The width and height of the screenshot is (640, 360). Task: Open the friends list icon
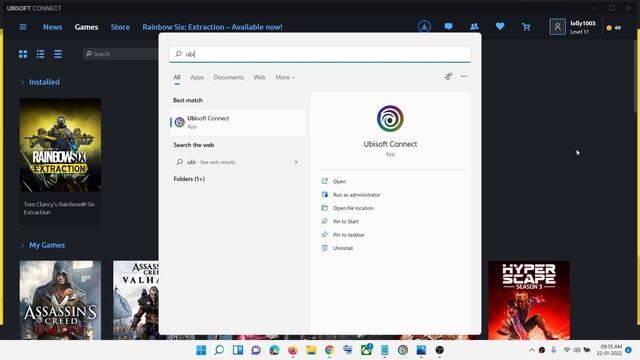[x=474, y=27]
